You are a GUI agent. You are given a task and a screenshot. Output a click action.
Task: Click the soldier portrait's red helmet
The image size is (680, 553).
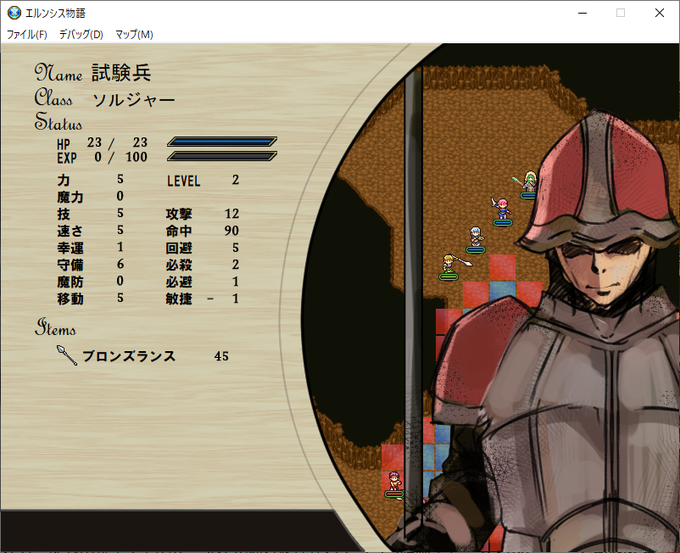click(599, 182)
